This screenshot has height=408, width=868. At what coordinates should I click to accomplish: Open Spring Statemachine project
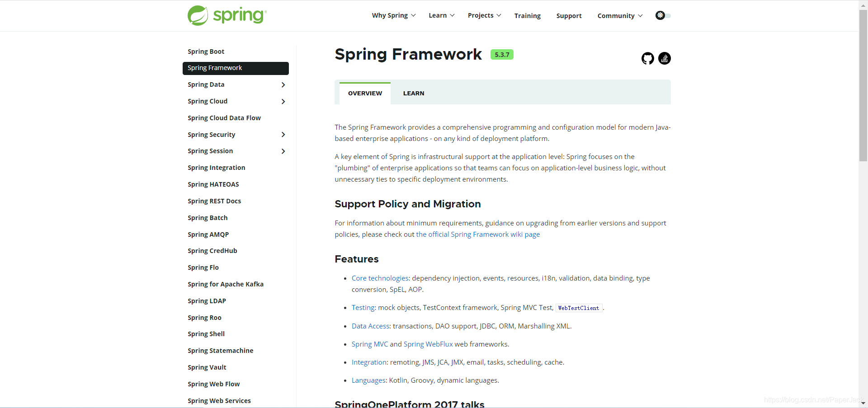click(x=220, y=351)
